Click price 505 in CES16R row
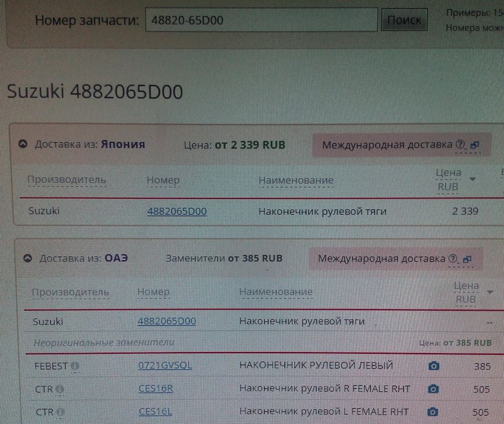504x424 pixels. [x=481, y=390]
